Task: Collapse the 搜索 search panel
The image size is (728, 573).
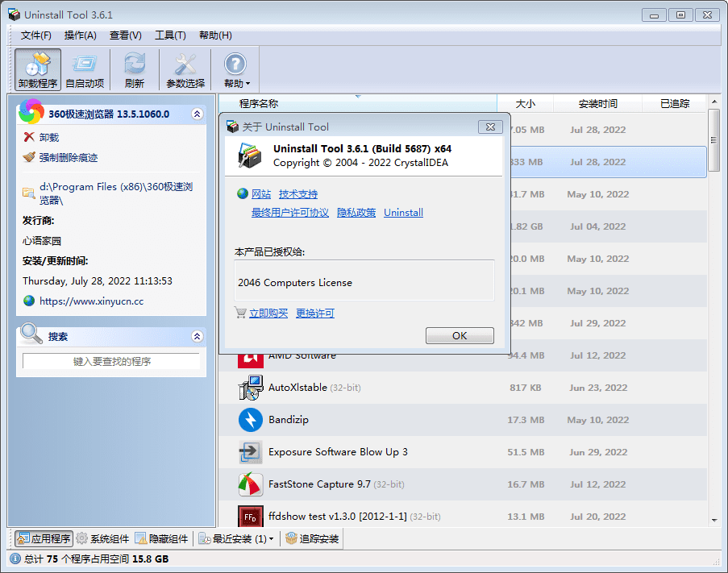Action: pos(198,336)
